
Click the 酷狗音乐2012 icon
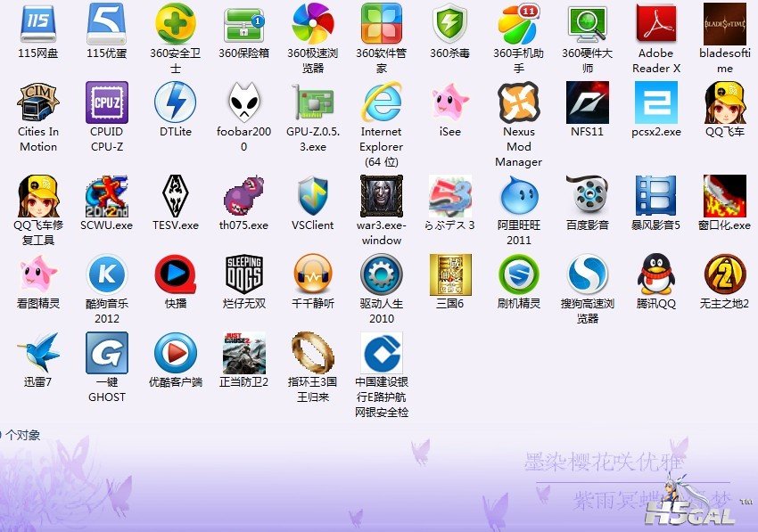pos(107,274)
